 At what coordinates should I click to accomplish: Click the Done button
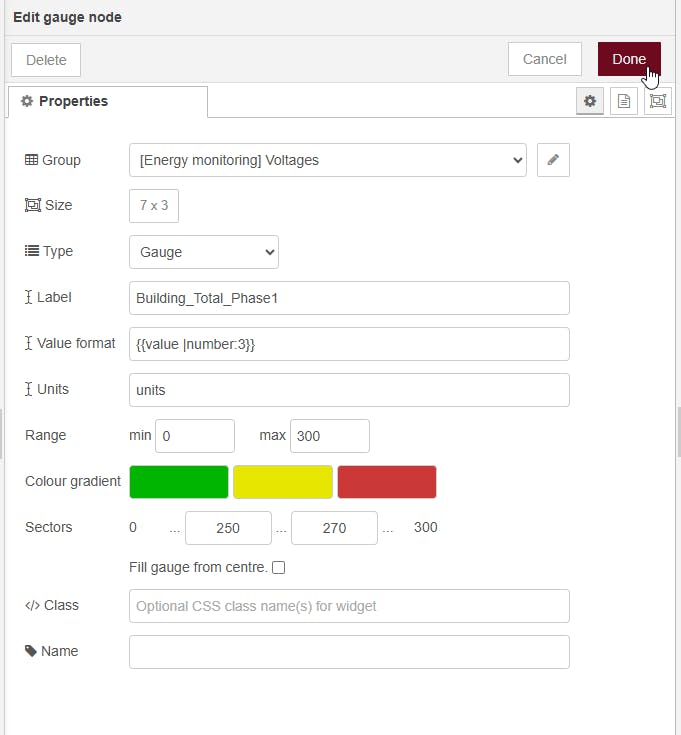[629, 59]
